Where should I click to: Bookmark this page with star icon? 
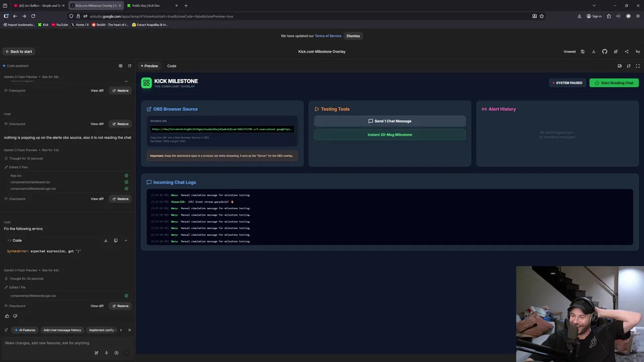tap(541, 16)
